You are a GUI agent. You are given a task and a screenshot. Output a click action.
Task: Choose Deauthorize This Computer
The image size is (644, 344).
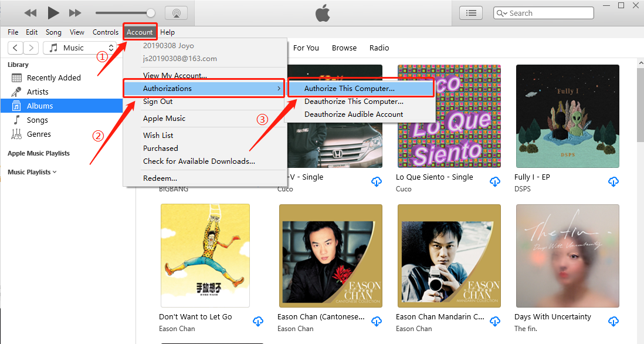[361, 102]
